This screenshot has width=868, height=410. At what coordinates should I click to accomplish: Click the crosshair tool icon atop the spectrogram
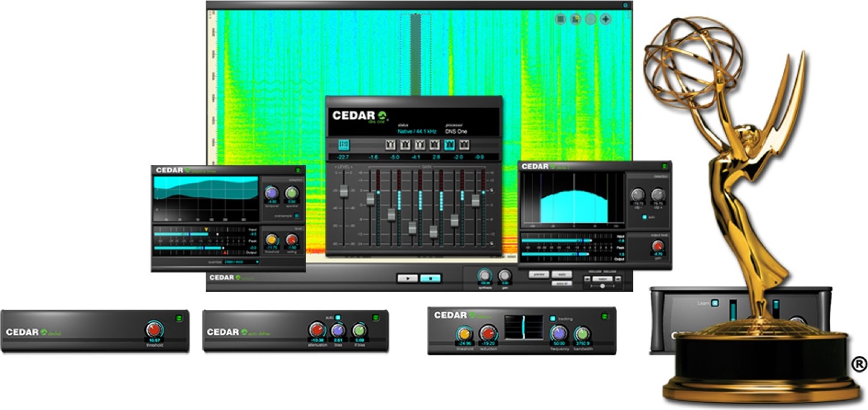coord(606,20)
